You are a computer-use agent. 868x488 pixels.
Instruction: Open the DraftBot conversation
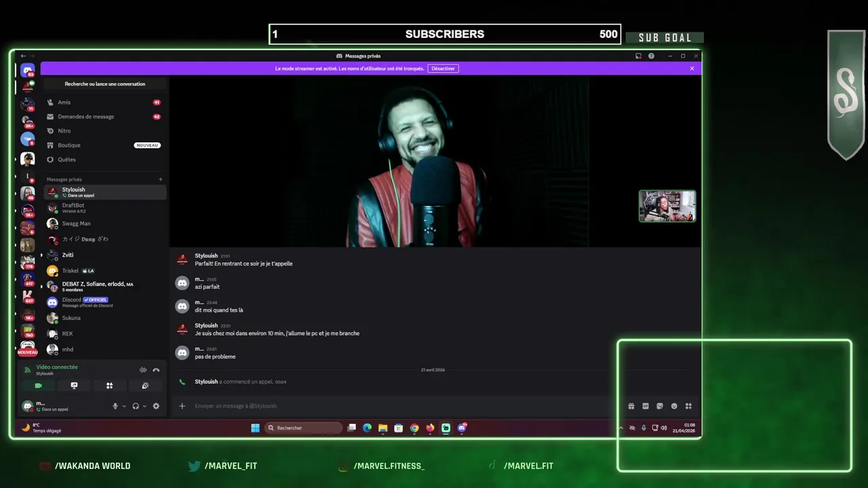coord(104,207)
